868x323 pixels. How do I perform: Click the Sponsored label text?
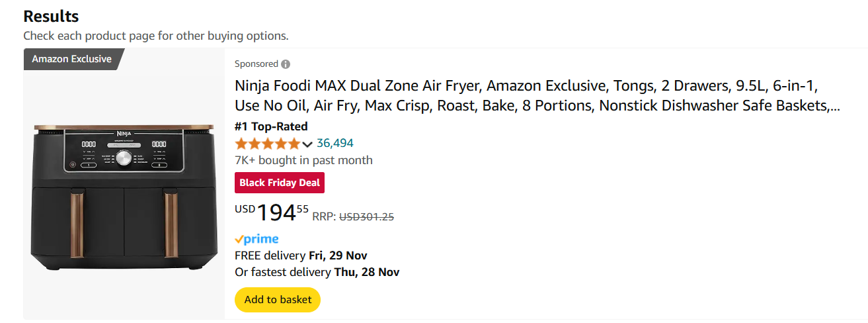256,64
